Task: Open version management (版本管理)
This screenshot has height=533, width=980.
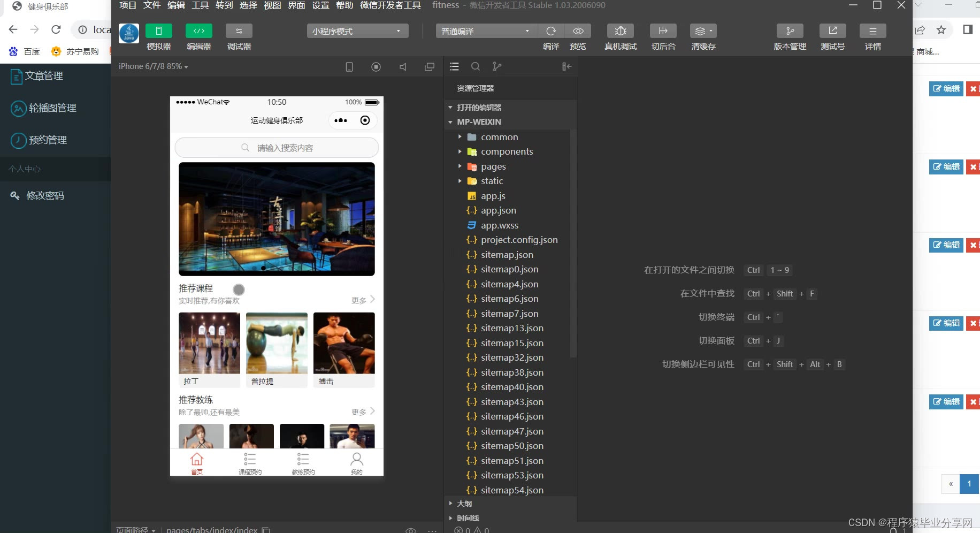Action: coord(790,31)
